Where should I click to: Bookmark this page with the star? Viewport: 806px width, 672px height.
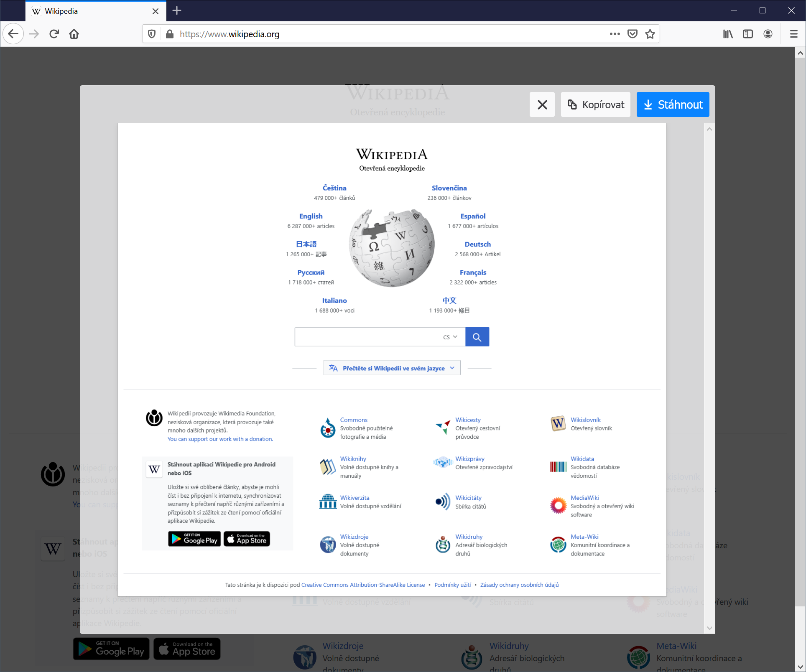[650, 34]
